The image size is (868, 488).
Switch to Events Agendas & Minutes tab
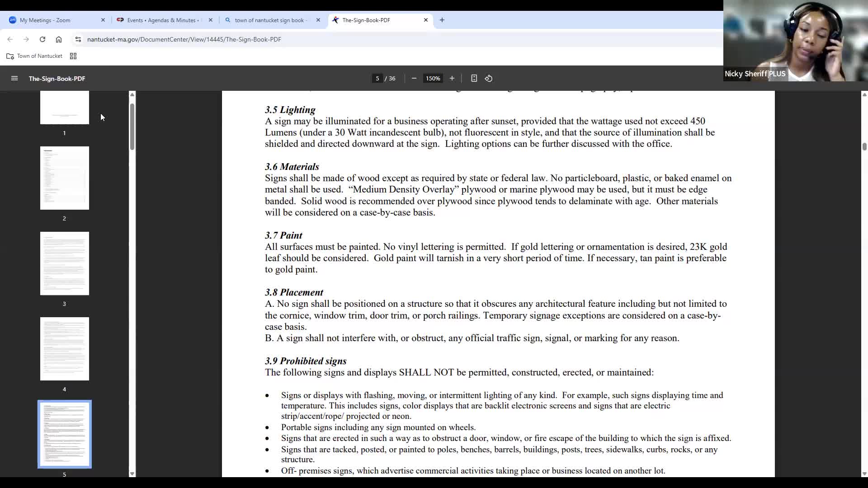tap(161, 20)
